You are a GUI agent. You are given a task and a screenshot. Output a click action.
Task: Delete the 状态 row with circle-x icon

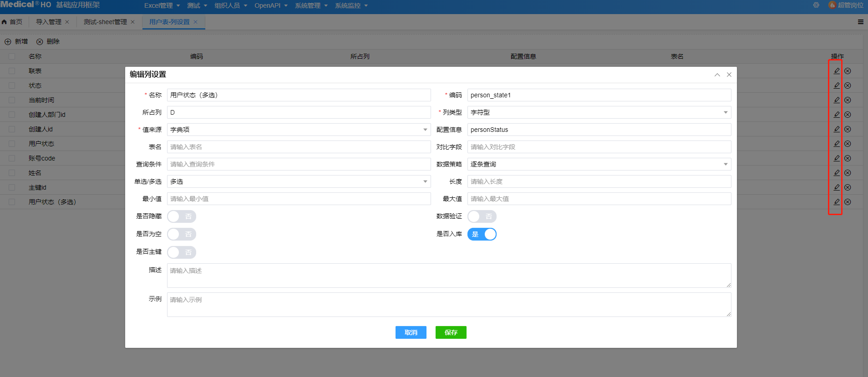point(848,85)
